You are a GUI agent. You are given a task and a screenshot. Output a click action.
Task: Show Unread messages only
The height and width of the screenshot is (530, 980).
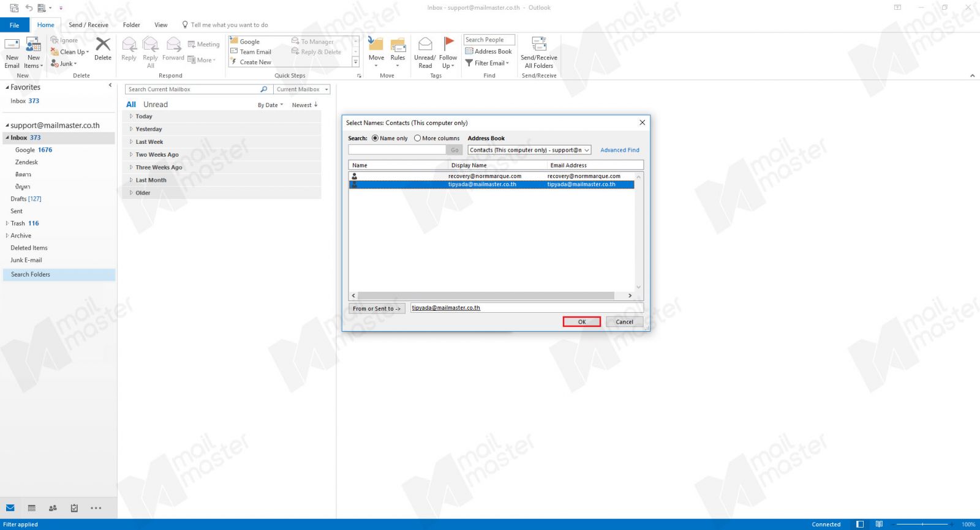[156, 105]
